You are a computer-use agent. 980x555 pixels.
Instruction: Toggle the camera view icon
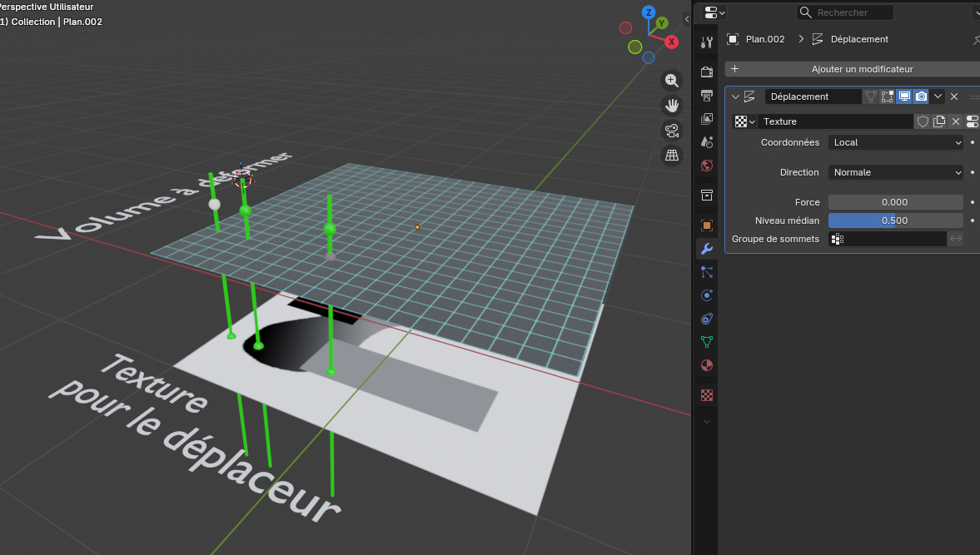pyautogui.click(x=671, y=130)
